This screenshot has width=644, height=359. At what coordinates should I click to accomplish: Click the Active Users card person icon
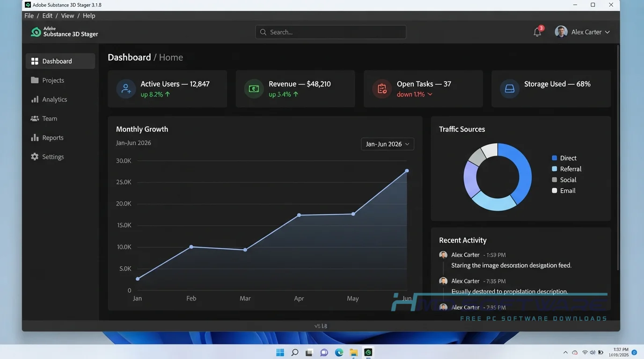click(x=126, y=89)
